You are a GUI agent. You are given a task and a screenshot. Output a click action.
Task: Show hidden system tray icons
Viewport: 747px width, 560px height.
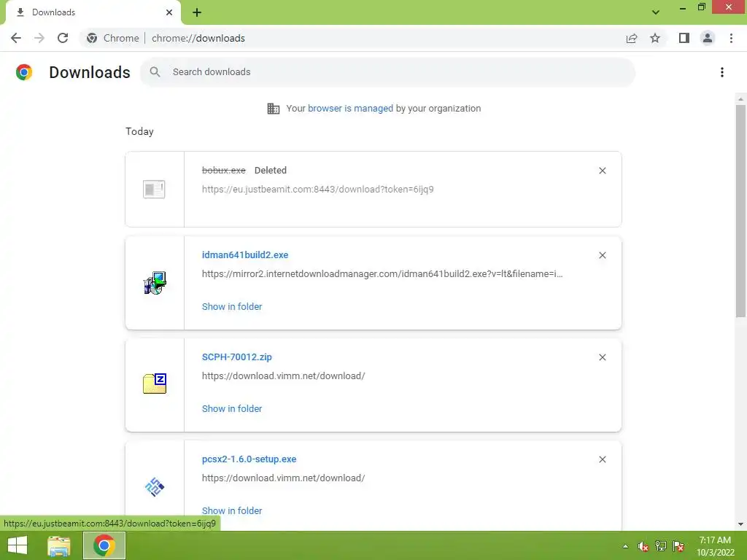625,546
